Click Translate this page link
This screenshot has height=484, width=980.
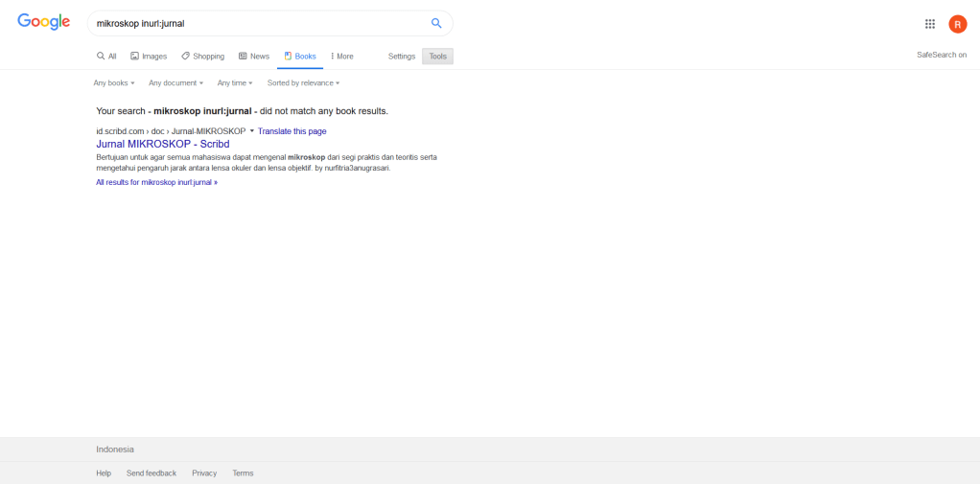292,131
